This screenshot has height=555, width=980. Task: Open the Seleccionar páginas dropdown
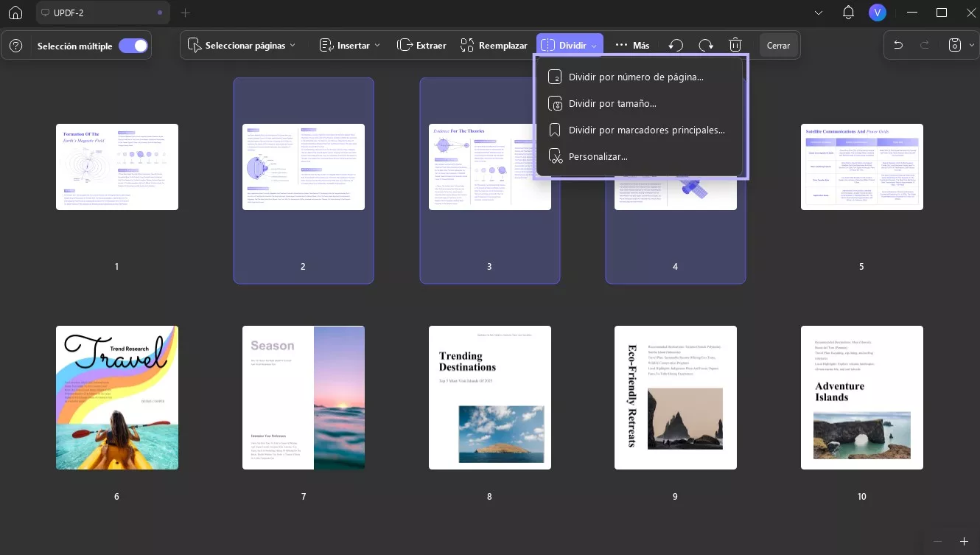coord(242,45)
